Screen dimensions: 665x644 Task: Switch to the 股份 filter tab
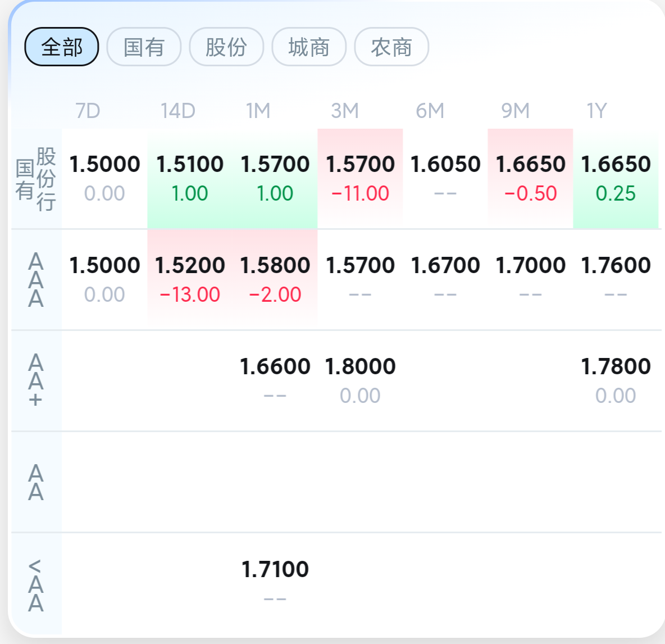(226, 47)
